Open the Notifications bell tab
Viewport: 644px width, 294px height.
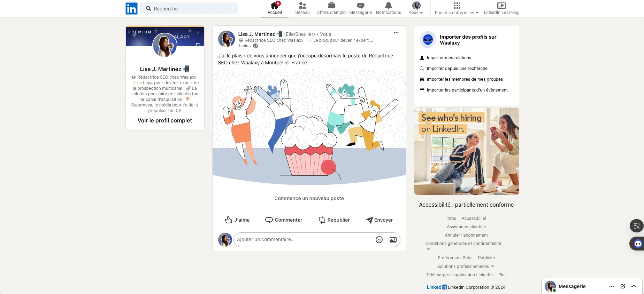[389, 8]
